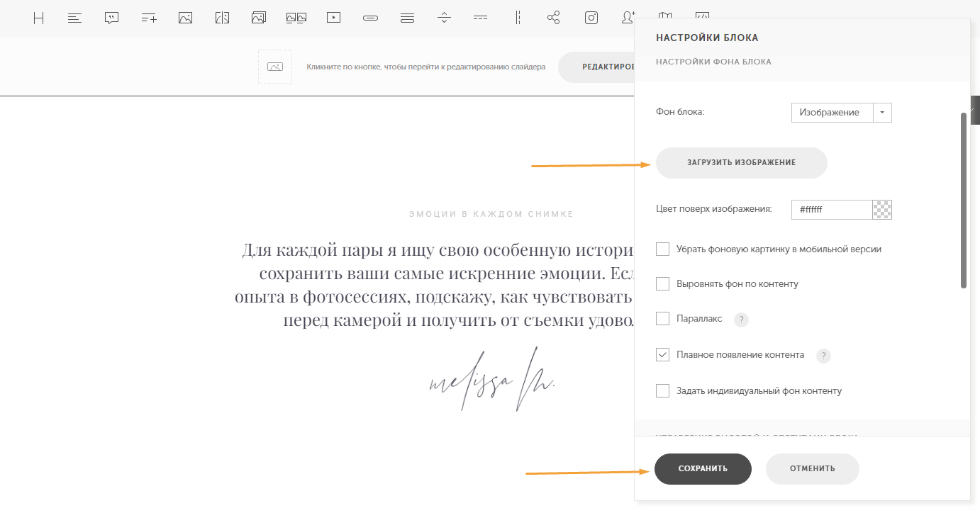Insert the two-images-with-captions block icon

[x=296, y=18]
